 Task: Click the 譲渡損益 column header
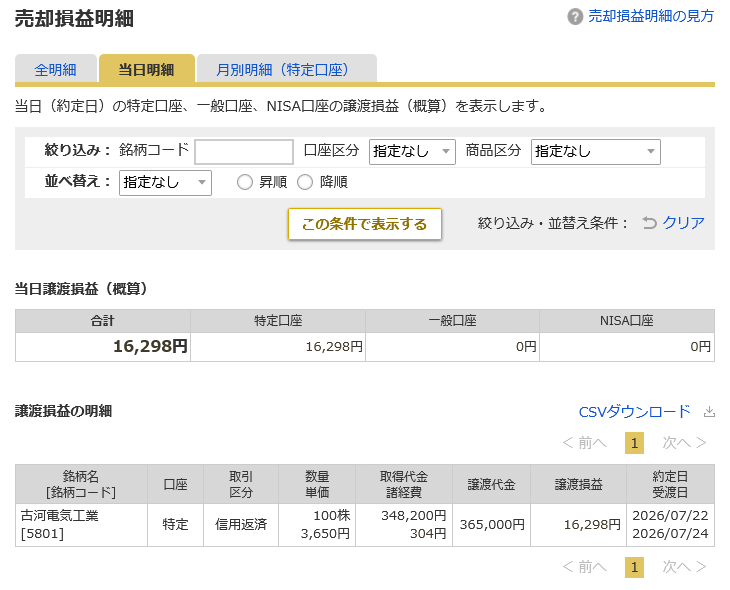pyautogui.click(x=579, y=484)
